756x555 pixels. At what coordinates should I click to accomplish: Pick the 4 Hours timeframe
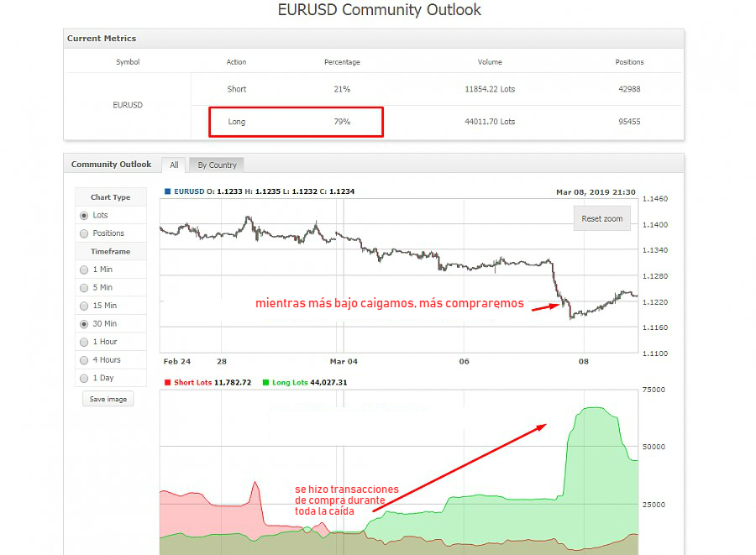[x=84, y=360]
